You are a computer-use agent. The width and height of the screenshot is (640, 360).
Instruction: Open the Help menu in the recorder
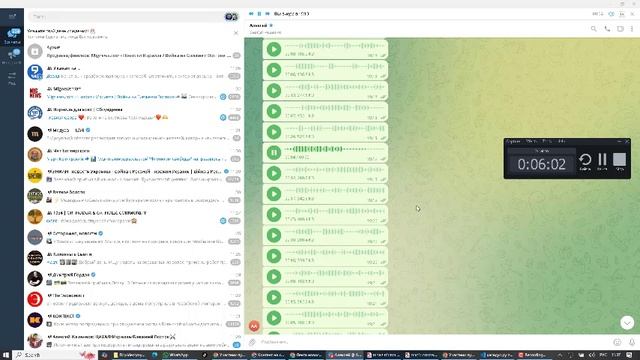562,141
